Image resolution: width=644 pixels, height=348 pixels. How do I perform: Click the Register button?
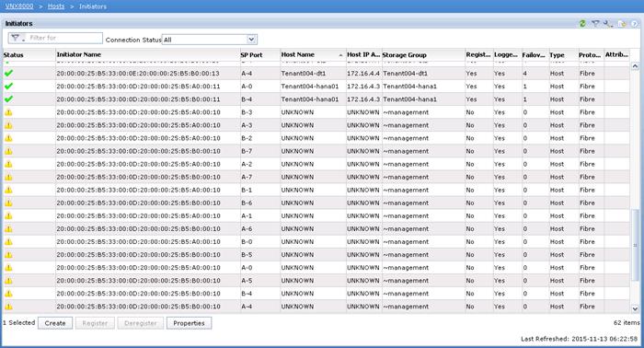click(x=95, y=323)
